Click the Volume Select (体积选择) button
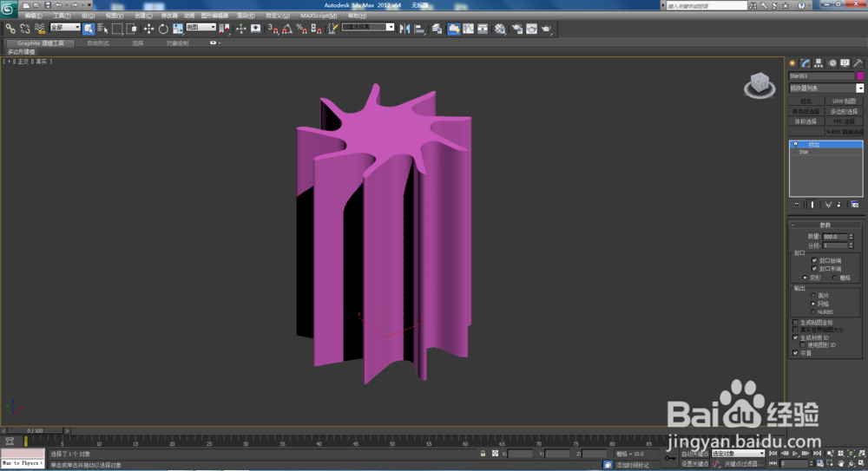Image resolution: width=868 pixels, height=471 pixels. point(806,121)
